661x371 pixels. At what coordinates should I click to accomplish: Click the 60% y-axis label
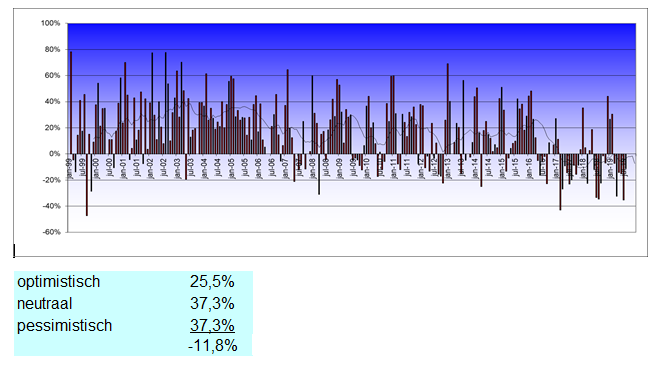point(52,75)
